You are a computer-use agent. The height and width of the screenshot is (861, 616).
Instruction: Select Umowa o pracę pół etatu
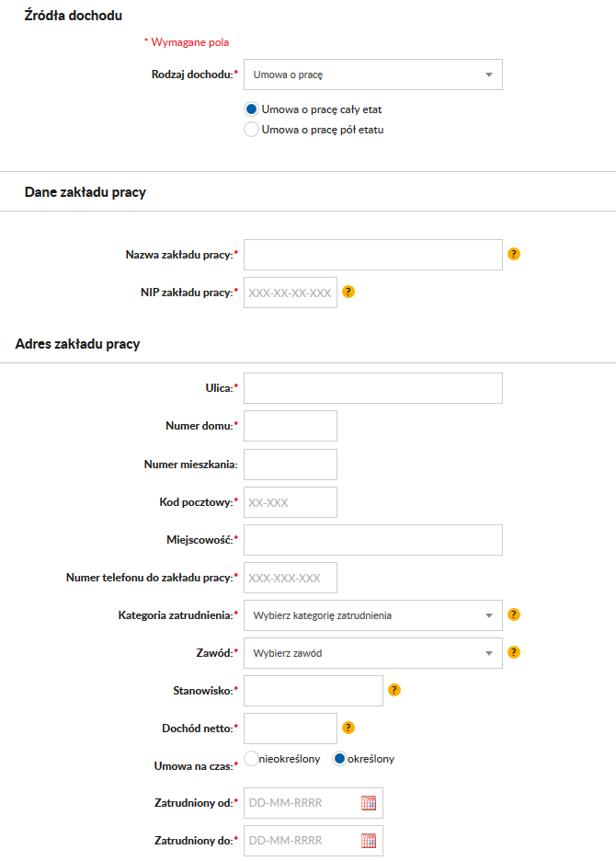click(251, 130)
